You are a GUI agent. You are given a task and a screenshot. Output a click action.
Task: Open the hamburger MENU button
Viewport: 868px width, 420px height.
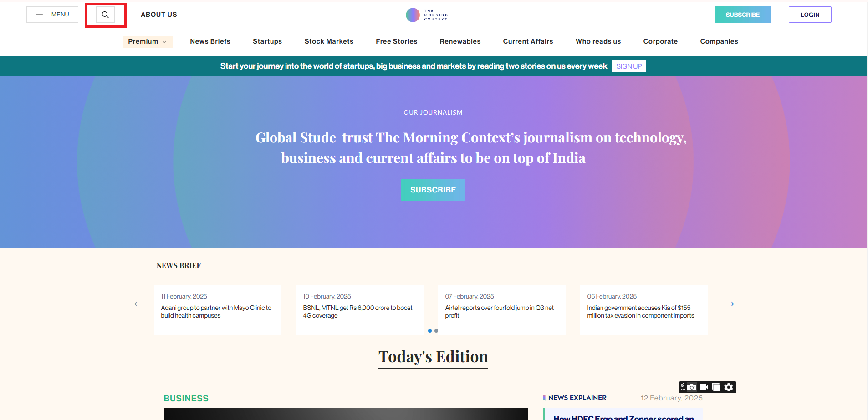tap(52, 15)
